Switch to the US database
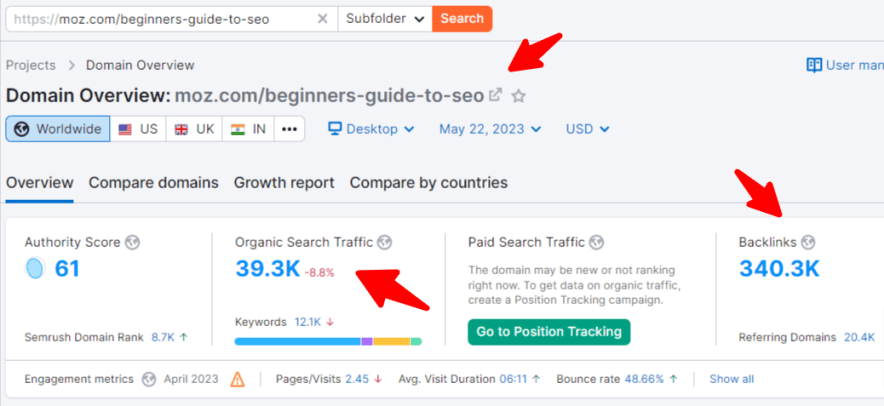Image resolution: width=884 pixels, height=406 pixels. point(138,129)
